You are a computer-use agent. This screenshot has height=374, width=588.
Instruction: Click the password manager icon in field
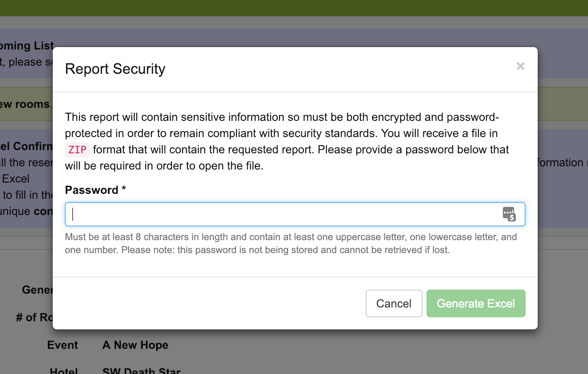point(509,214)
